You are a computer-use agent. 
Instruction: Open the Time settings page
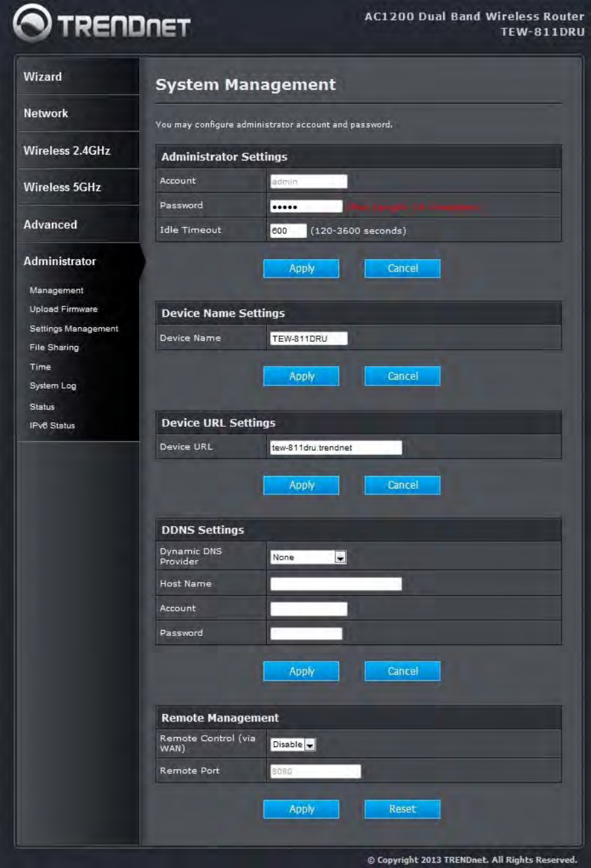click(x=40, y=367)
